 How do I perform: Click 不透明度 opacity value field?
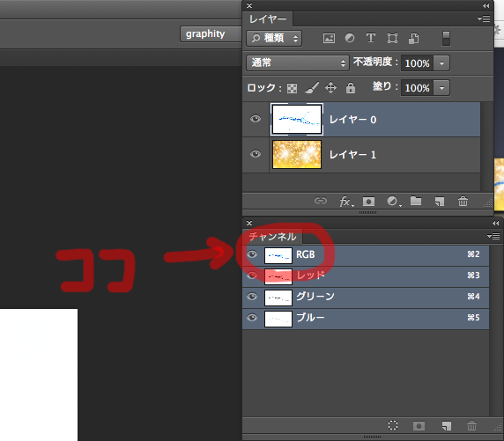tap(417, 63)
